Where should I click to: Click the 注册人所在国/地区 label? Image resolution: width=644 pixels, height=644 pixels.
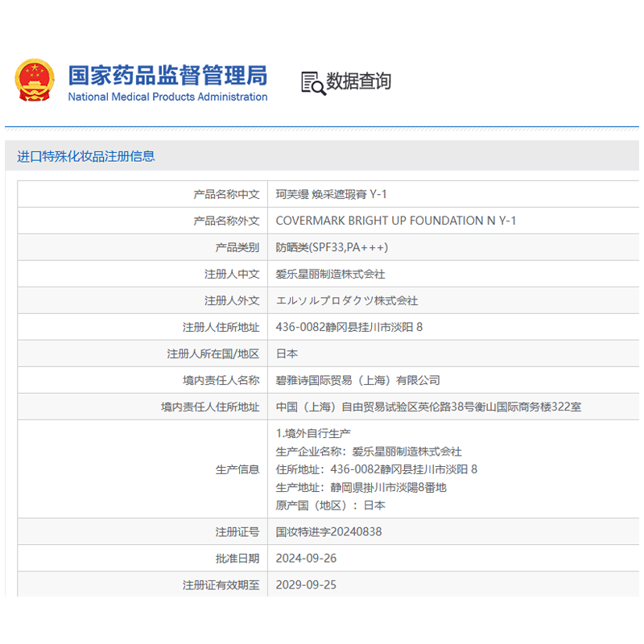tap(213, 353)
